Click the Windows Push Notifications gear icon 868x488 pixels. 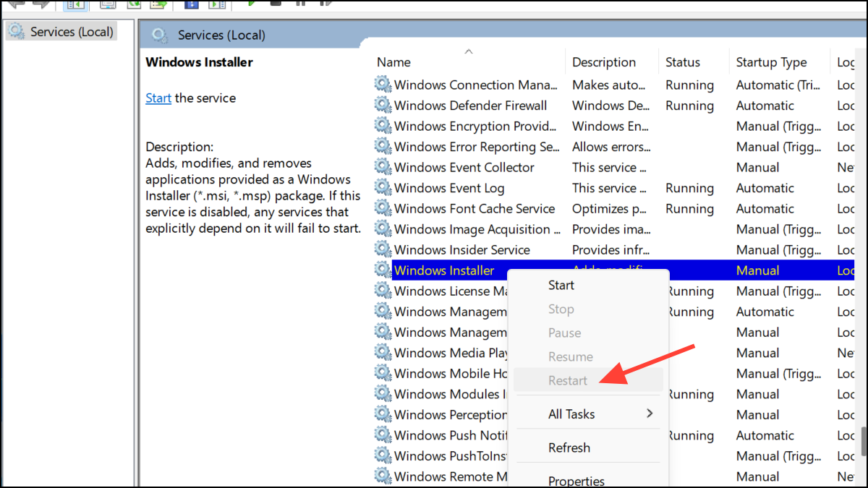pyautogui.click(x=382, y=435)
